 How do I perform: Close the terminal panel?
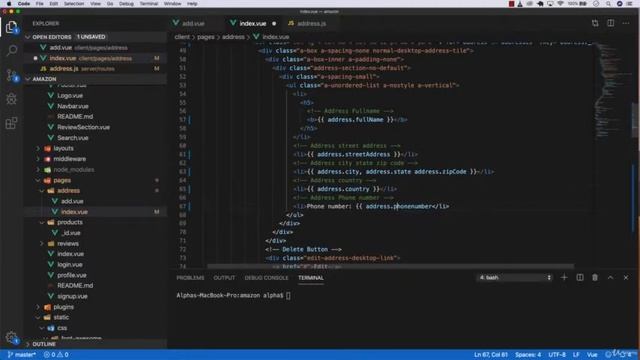pyautogui.click(x=626, y=278)
